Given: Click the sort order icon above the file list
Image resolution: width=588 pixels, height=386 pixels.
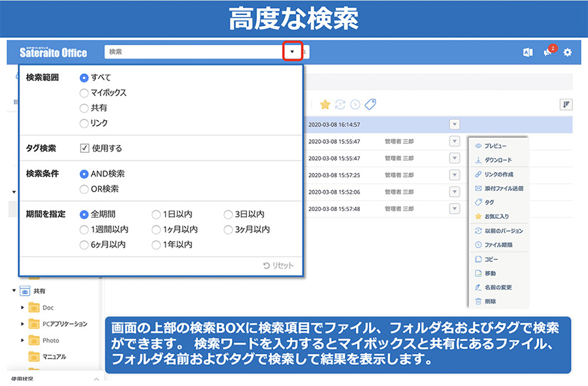Looking at the screenshot, I should (566, 105).
